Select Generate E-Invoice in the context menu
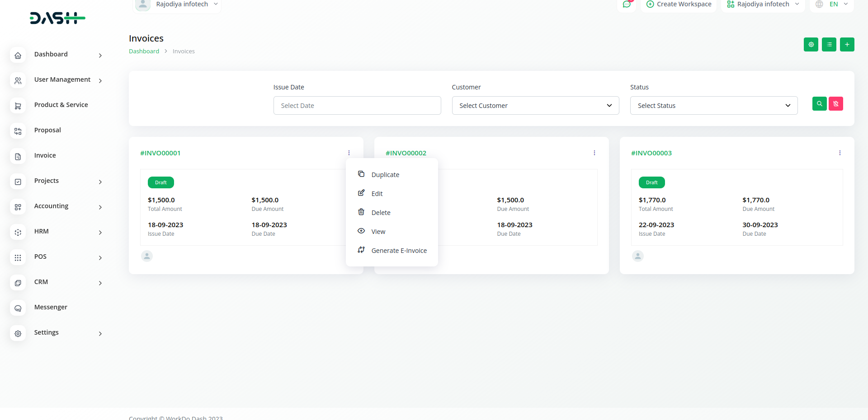The width and height of the screenshot is (868, 420). coord(399,251)
